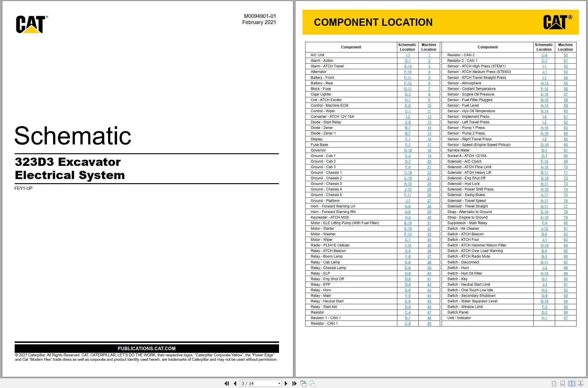Viewport: 588px width, 388px height.
Task: Go to the previous page
Action: 235,383
